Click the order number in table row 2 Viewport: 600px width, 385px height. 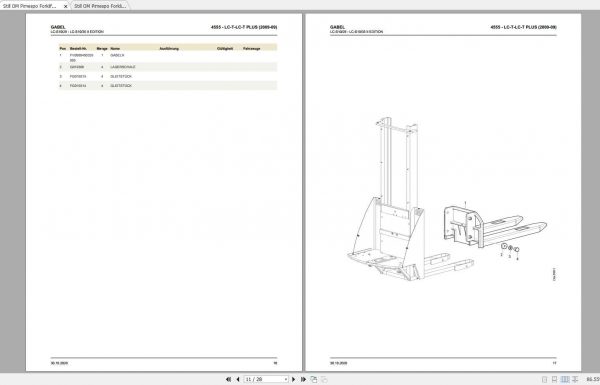[77, 67]
